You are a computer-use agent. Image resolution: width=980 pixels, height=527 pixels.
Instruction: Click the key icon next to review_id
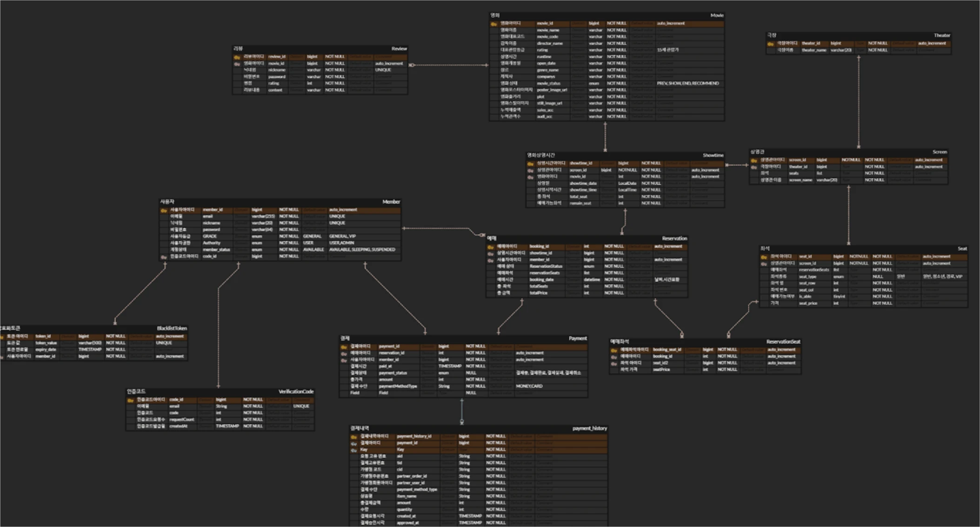(x=237, y=57)
